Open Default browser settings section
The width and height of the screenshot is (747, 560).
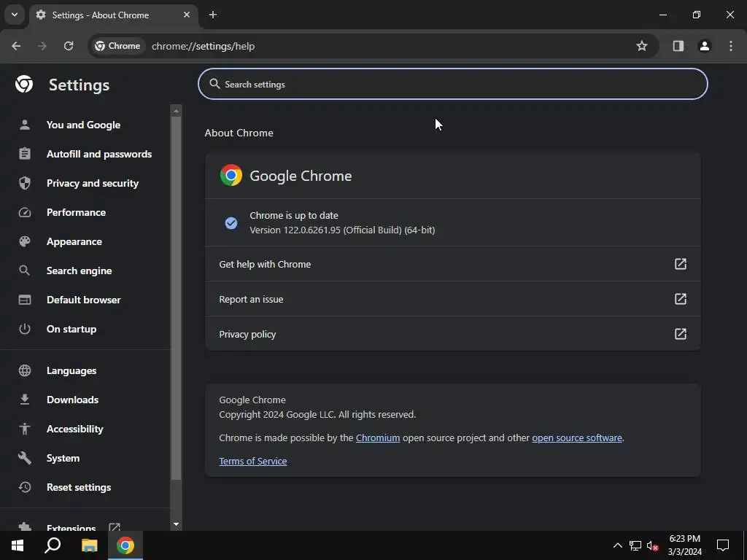(x=85, y=300)
